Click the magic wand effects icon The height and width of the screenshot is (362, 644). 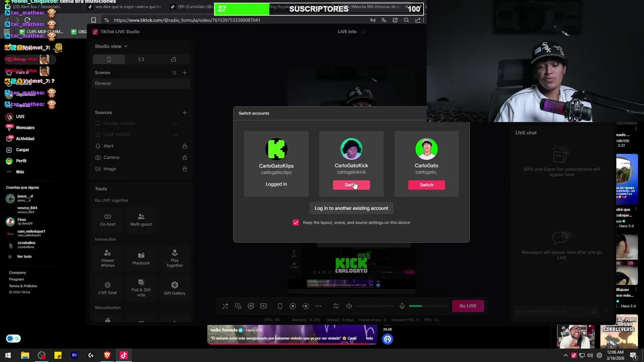point(225,306)
